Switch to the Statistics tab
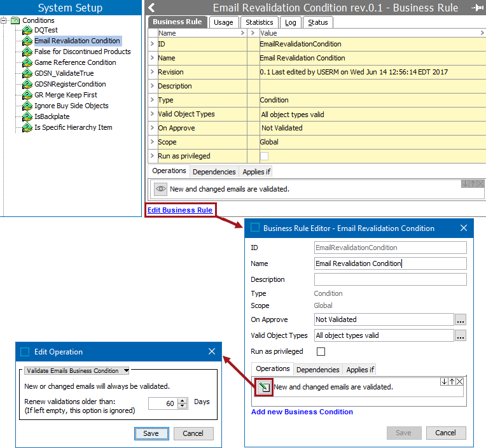Viewport: 486px width, 448px height. click(259, 22)
